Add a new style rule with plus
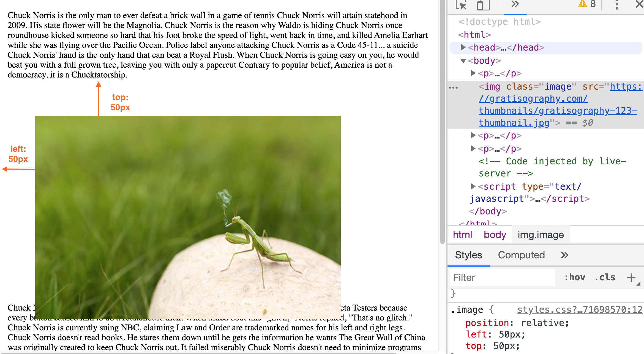The width and height of the screenshot is (644, 354). 631,277
